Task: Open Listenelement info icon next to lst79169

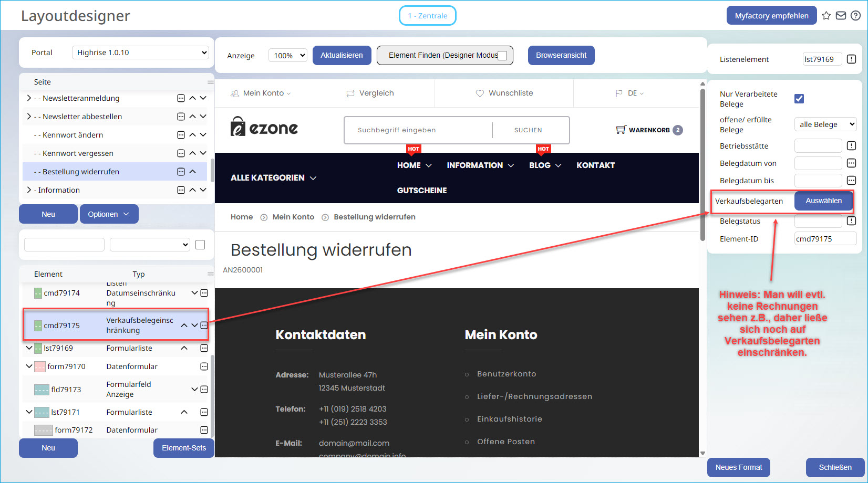Action: tap(852, 59)
